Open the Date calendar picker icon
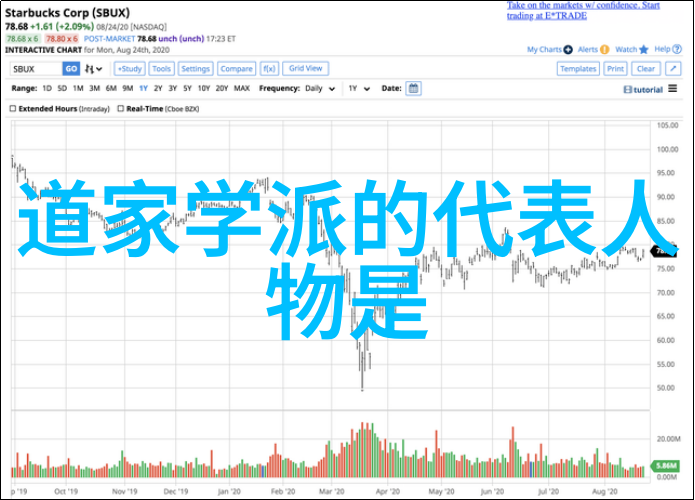This screenshot has width=695, height=500. (x=413, y=88)
